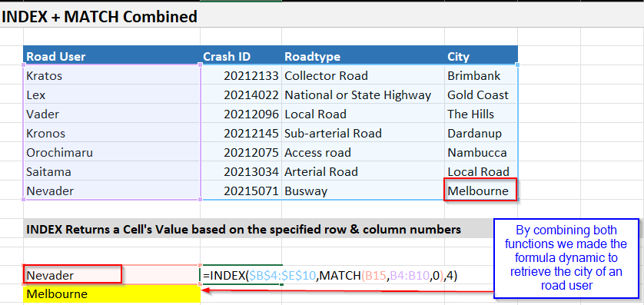Image resolution: width=644 pixels, height=305 pixels.
Task: Select the cell containing Orochimaru
Action: click(x=111, y=152)
